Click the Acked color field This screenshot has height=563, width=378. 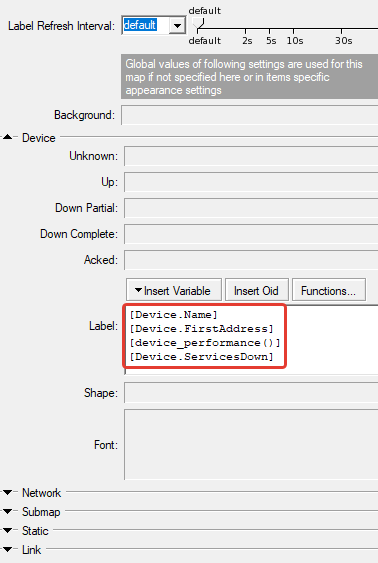(x=251, y=260)
